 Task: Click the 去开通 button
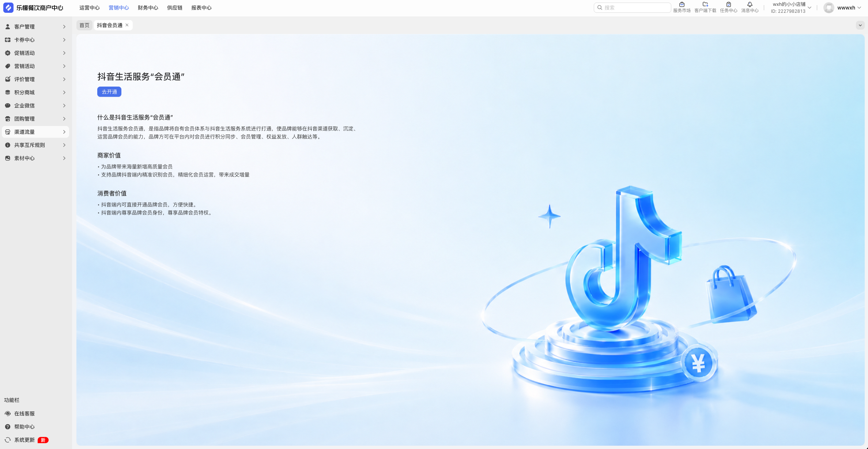click(109, 92)
